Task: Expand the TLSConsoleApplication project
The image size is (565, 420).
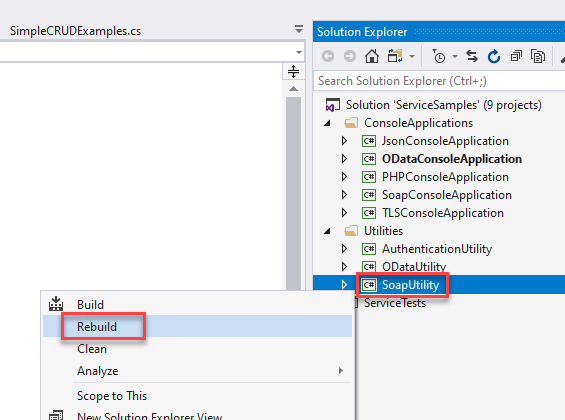Action: [x=344, y=213]
